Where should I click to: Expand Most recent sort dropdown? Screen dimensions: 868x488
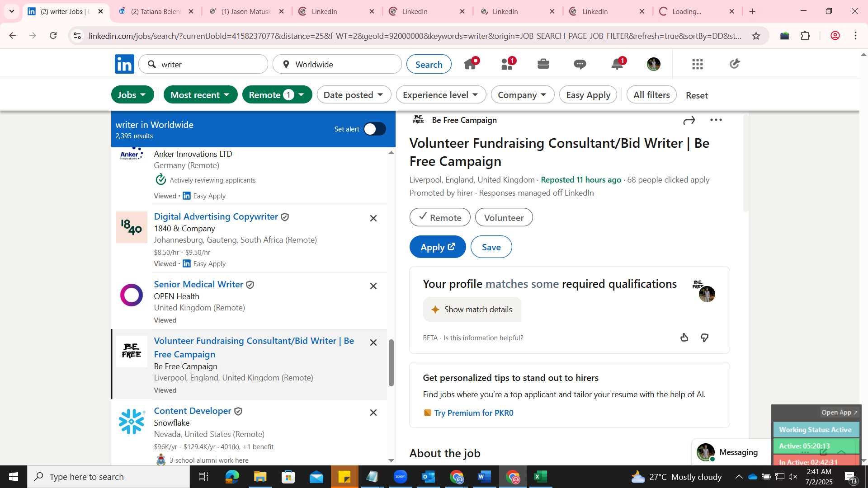[x=200, y=95]
